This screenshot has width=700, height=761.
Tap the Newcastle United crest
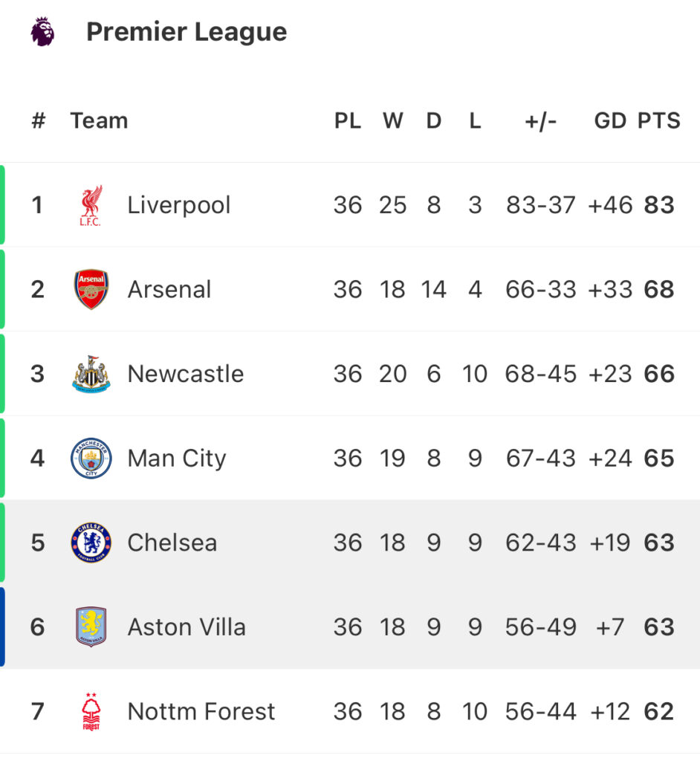tap(91, 374)
